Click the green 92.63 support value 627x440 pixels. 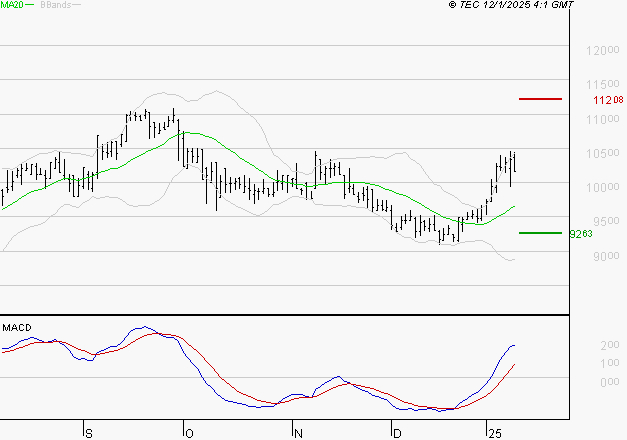pyautogui.click(x=581, y=234)
